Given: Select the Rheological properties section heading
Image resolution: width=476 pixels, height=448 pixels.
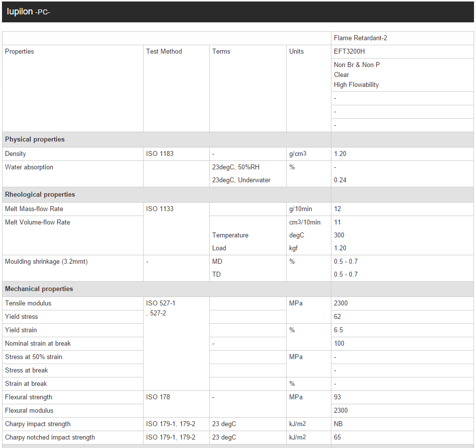Looking at the screenshot, I should [40, 194].
